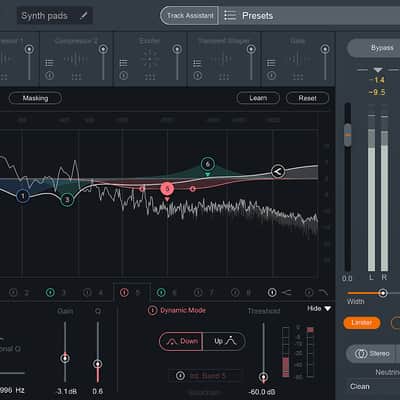Screen dimensions: 400x400
Task: Select the Compressor 2 module waveform icon
Action: click(76, 59)
